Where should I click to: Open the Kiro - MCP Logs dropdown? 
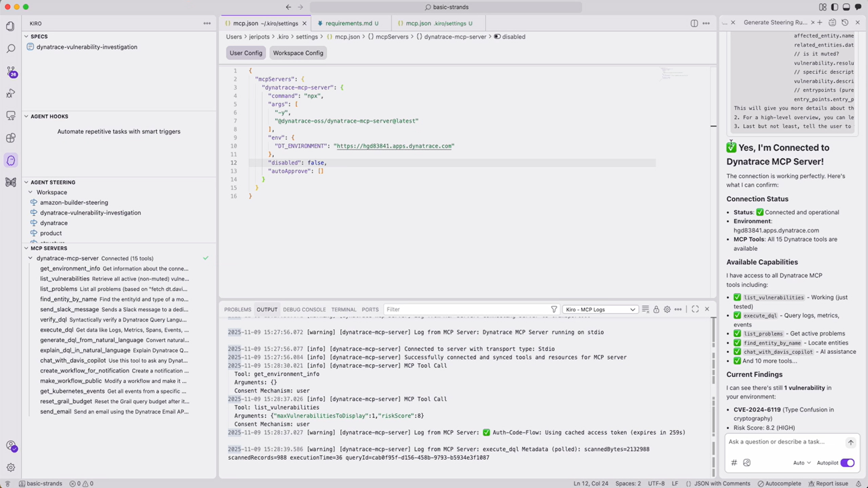(599, 309)
